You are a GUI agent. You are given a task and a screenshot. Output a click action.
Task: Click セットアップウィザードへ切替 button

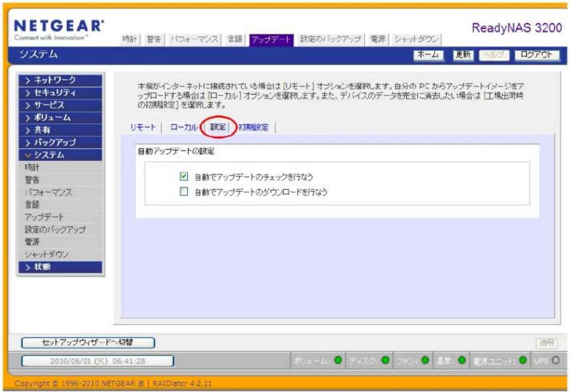pos(88,342)
